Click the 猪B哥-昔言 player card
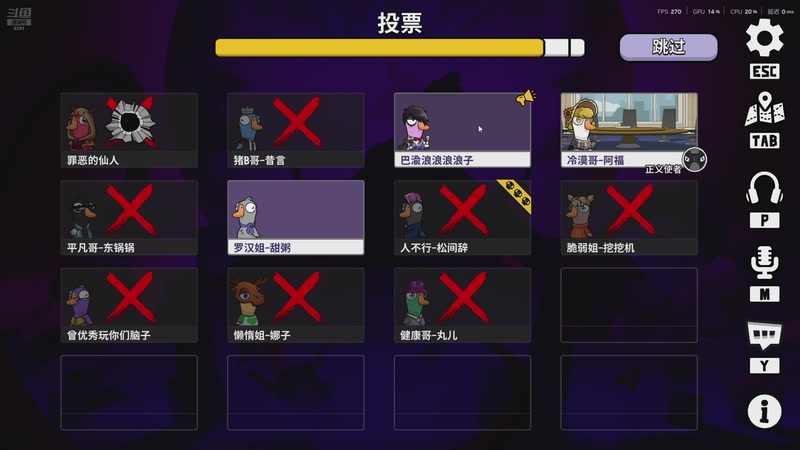800x450 pixels. coord(296,130)
